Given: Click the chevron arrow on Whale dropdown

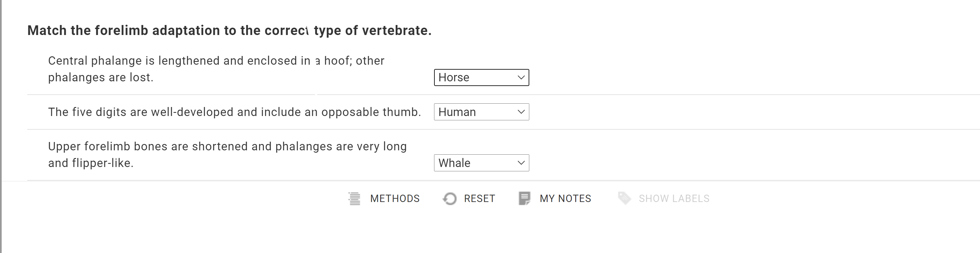Looking at the screenshot, I should [x=521, y=163].
